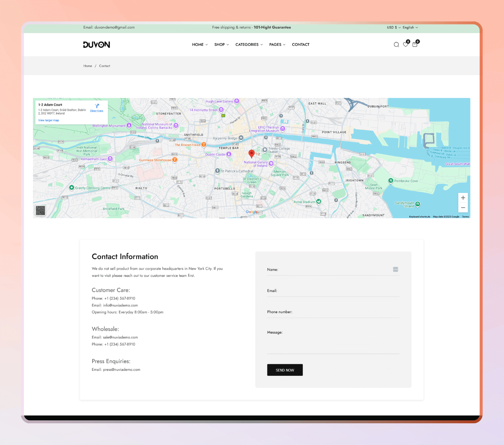Click the autofill icon in Name field
This screenshot has width=504, height=445.
click(396, 269)
